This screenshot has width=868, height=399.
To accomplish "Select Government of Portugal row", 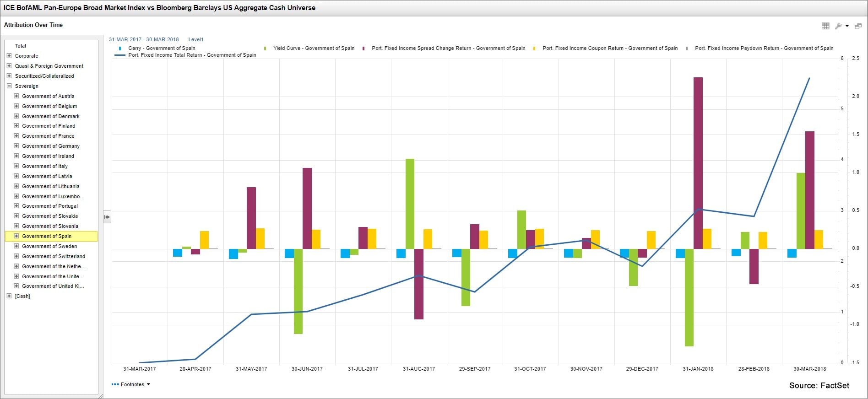I will (x=50, y=206).
